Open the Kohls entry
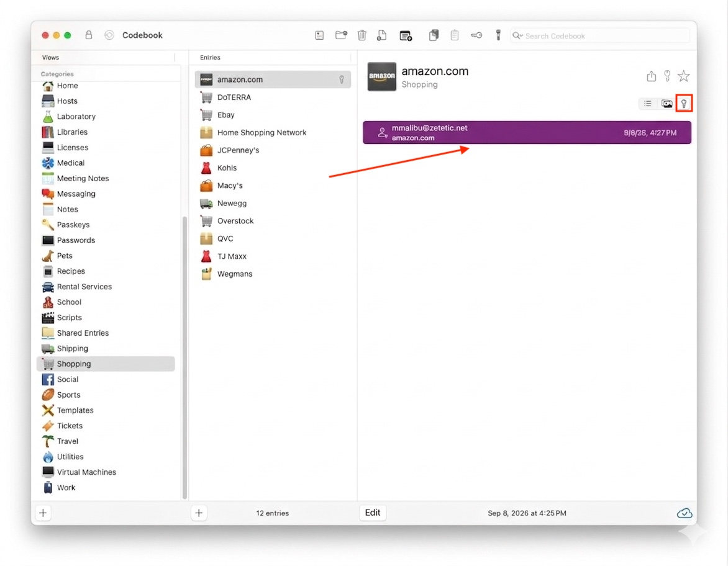 (273, 168)
